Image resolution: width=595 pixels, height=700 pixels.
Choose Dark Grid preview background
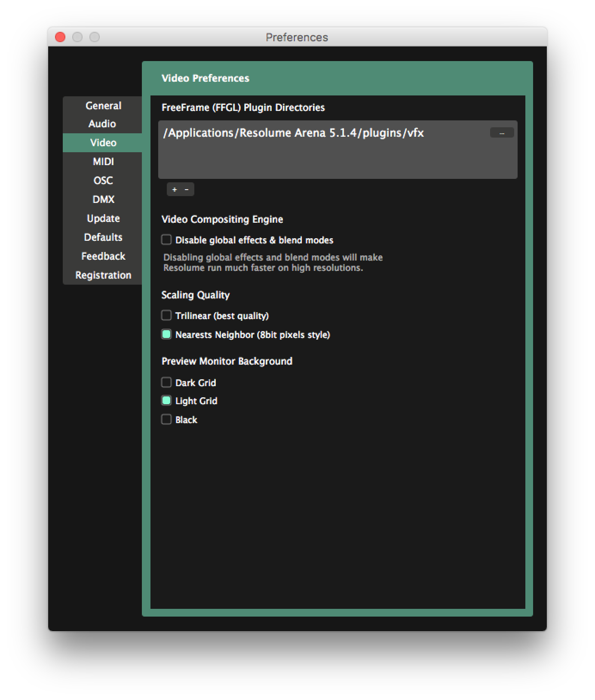[166, 382]
